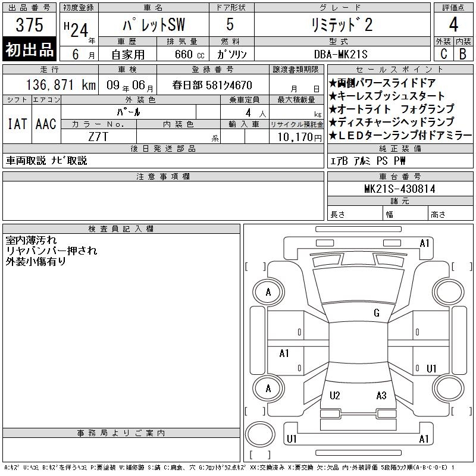This screenshot has height=476, width=476.
Task: Click the 注意事項欄 header
Action: [163, 177]
